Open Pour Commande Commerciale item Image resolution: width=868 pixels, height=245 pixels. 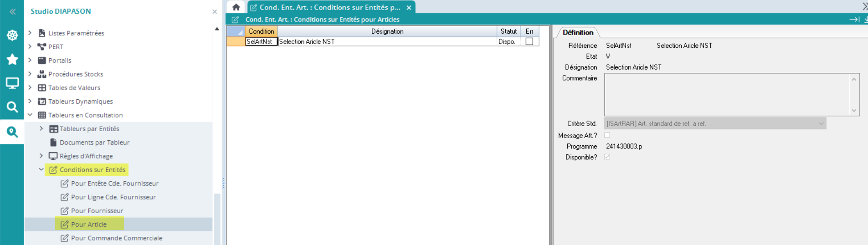[x=116, y=238]
